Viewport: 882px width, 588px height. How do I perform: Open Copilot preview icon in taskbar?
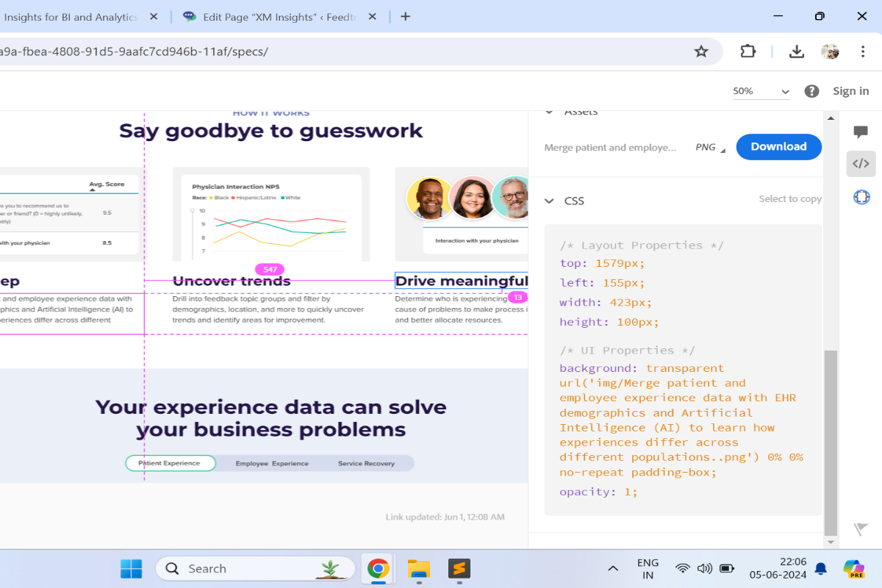point(853,568)
